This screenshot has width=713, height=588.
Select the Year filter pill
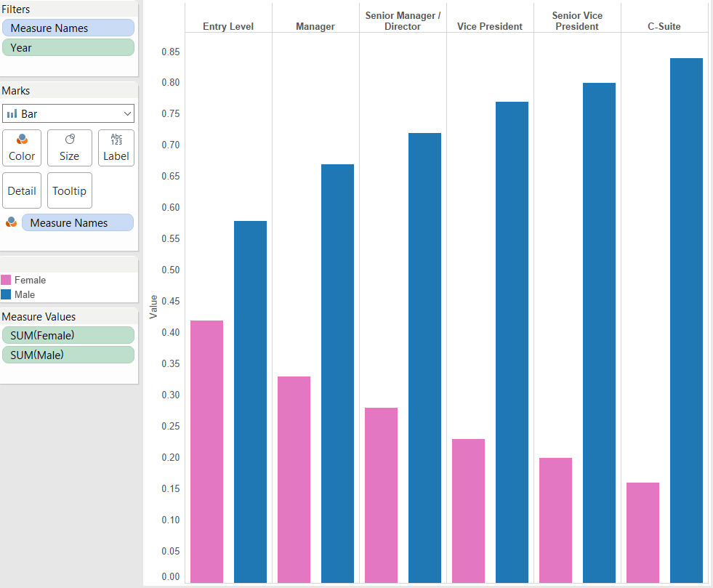click(x=68, y=48)
